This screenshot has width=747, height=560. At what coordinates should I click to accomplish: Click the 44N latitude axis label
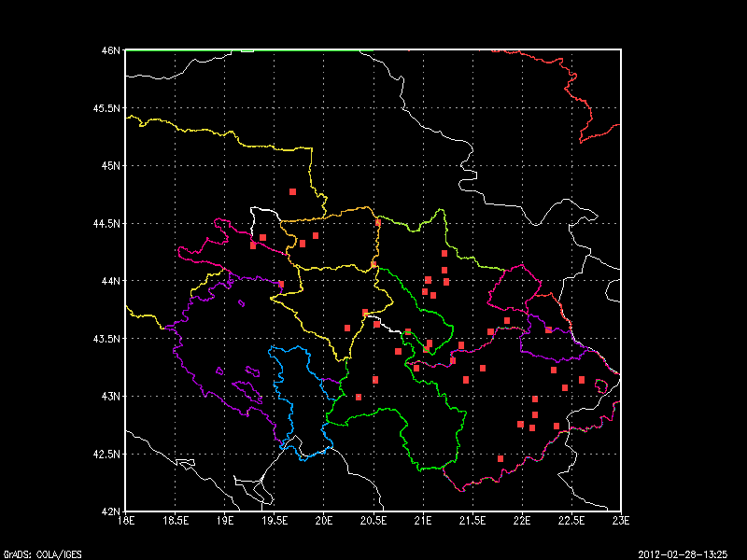(x=112, y=281)
